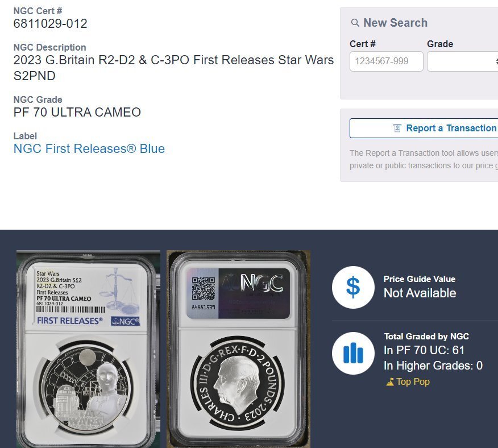Open the Grade dropdown field
This screenshot has width=498, height=448.
point(462,61)
